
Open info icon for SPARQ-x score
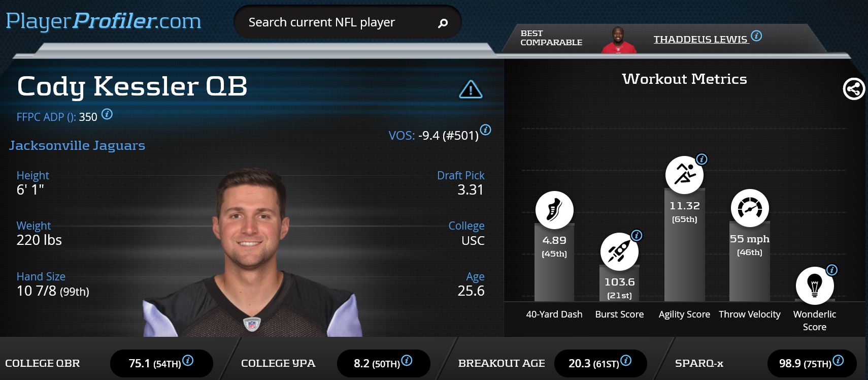[838, 361]
